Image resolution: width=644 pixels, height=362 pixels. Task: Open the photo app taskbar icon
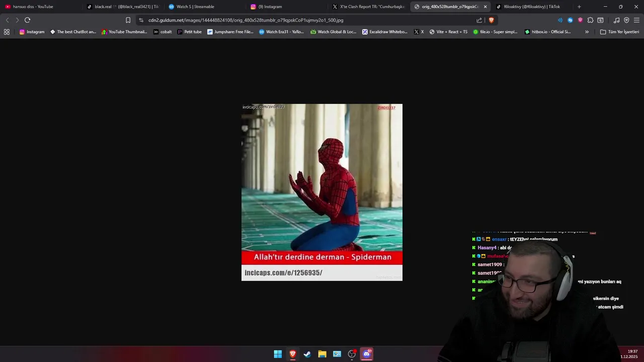point(337,354)
